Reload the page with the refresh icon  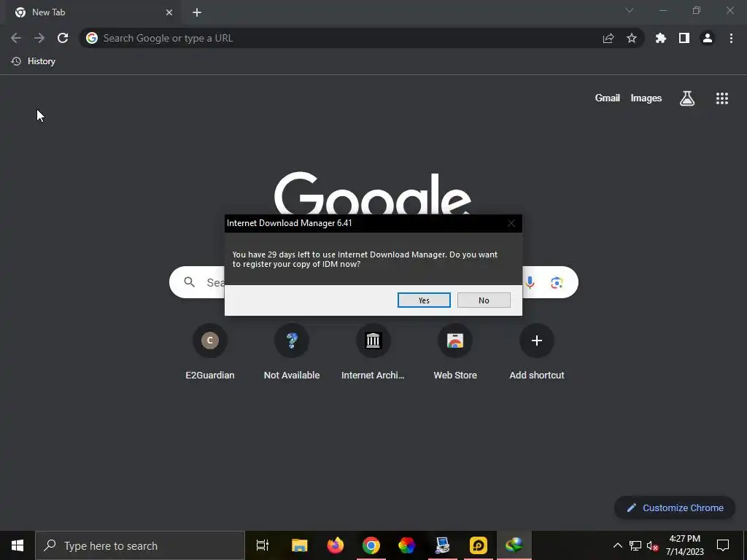coord(63,38)
